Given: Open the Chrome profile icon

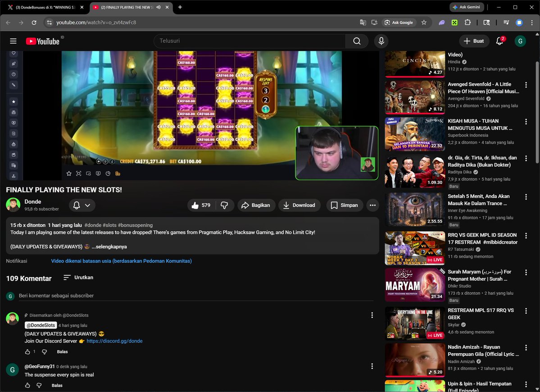Looking at the screenshot, I should click(x=519, y=23).
